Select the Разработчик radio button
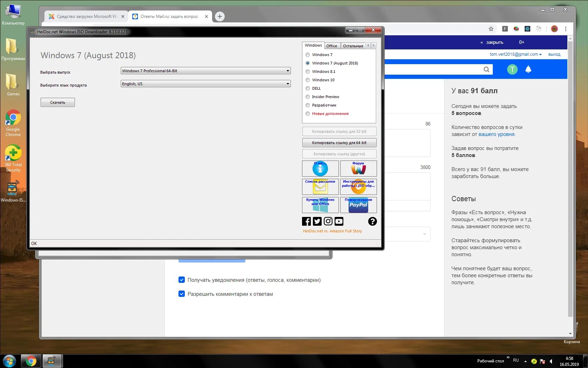The image size is (588, 368). coord(308,105)
